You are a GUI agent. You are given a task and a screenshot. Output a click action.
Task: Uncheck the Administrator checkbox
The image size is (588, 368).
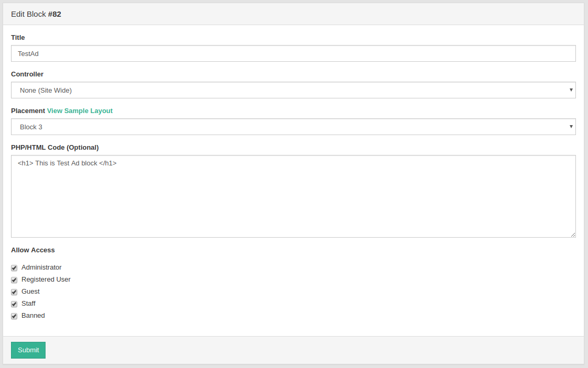[14, 268]
